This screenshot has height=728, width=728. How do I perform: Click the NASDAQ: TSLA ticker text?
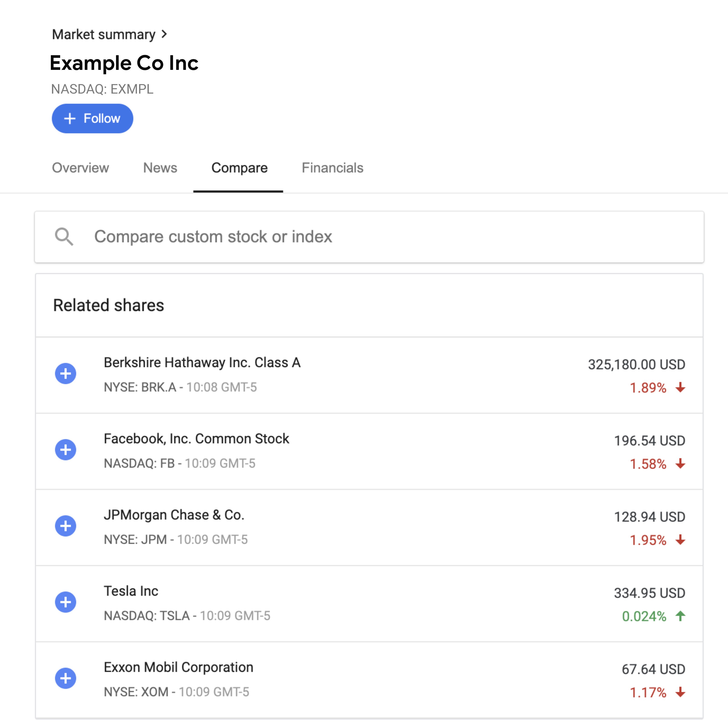[147, 615]
